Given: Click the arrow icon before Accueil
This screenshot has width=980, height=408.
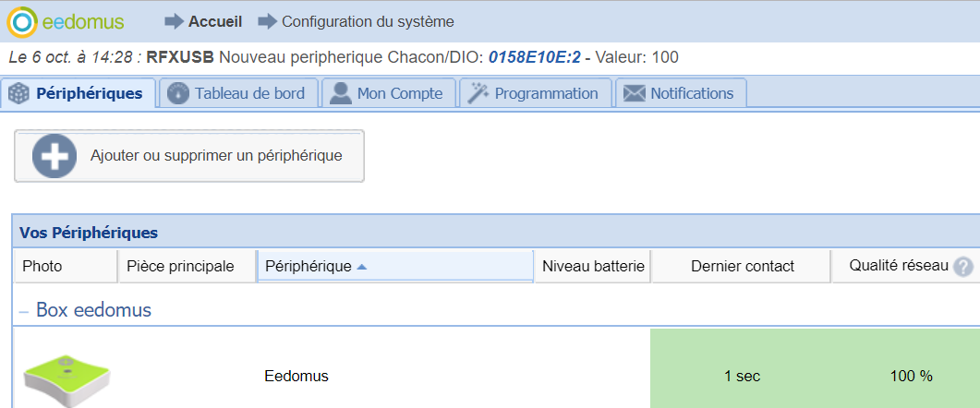Looking at the screenshot, I should 175,22.
